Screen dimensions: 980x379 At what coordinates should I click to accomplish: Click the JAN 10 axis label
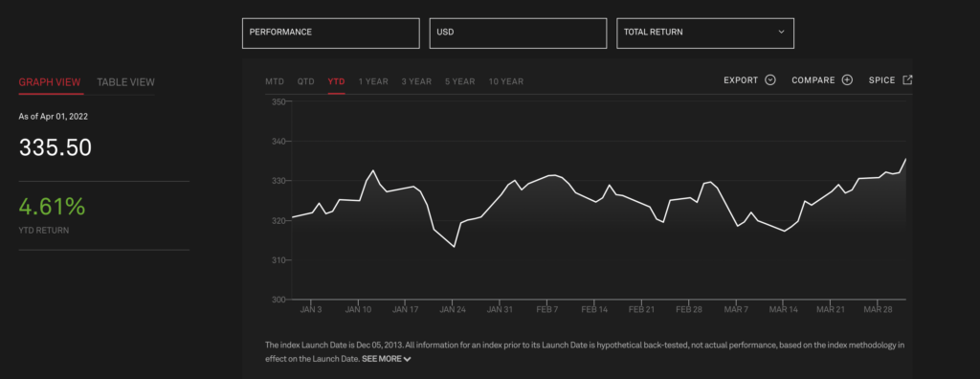coord(358,309)
